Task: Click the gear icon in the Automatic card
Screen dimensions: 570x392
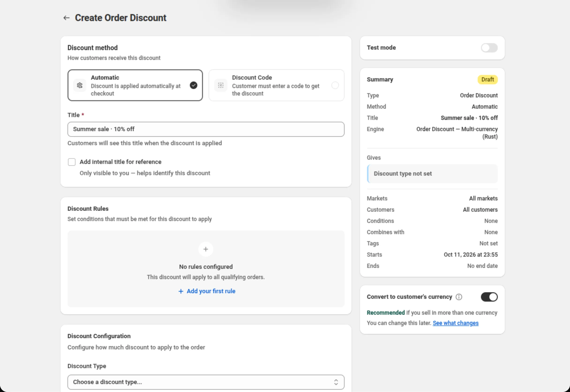Action: point(80,85)
